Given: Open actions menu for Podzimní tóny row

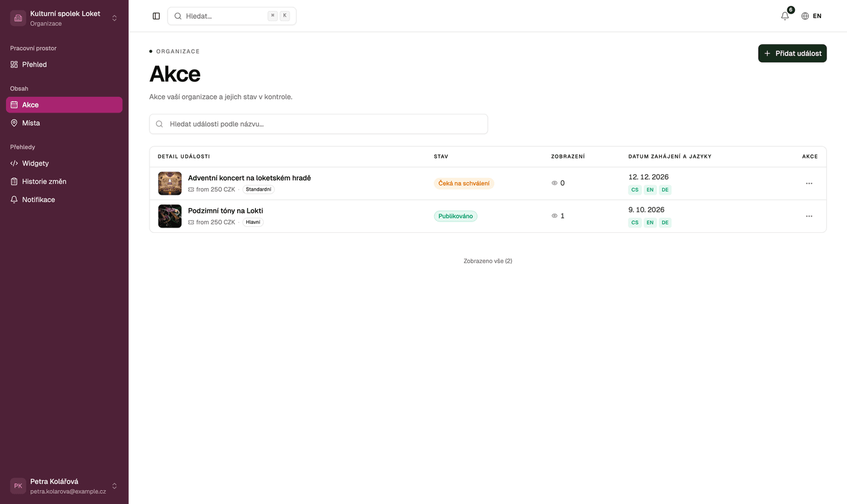Looking at the screenshot, I should pyautogui.click(x=809, y=216).
